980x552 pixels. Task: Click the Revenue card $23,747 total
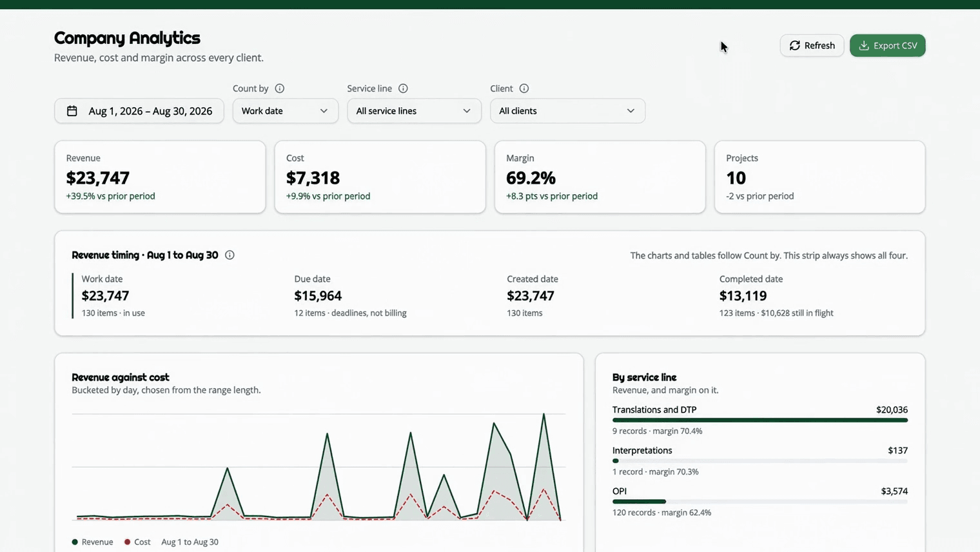(98, 178)
